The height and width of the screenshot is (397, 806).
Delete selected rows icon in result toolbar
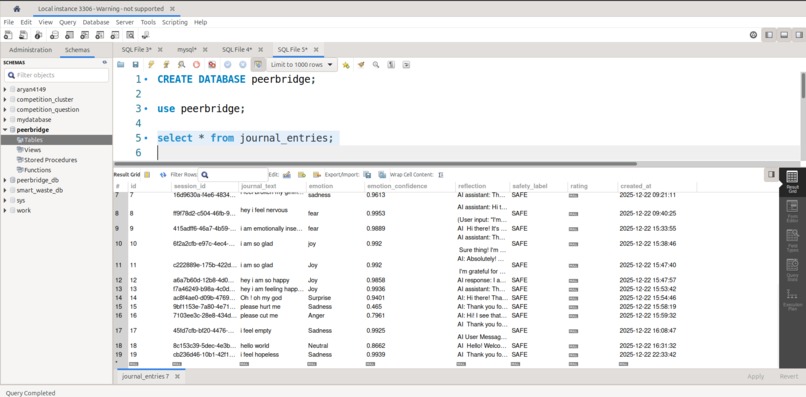[317, 175]
